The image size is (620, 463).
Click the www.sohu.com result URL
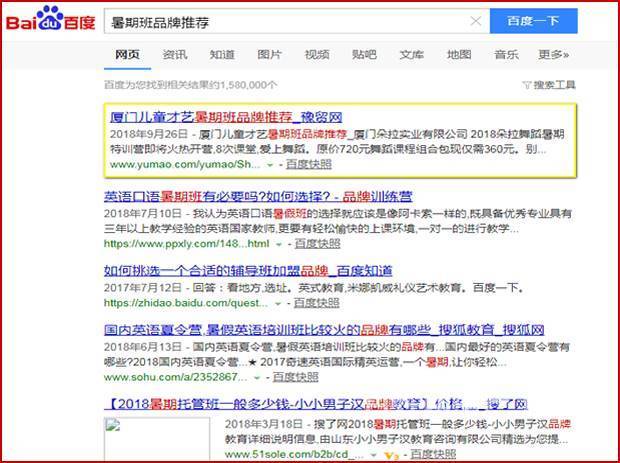[x=175, y=377]
